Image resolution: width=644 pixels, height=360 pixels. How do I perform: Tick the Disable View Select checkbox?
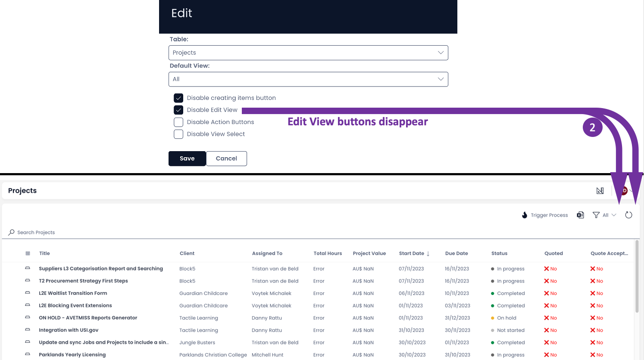178,134
